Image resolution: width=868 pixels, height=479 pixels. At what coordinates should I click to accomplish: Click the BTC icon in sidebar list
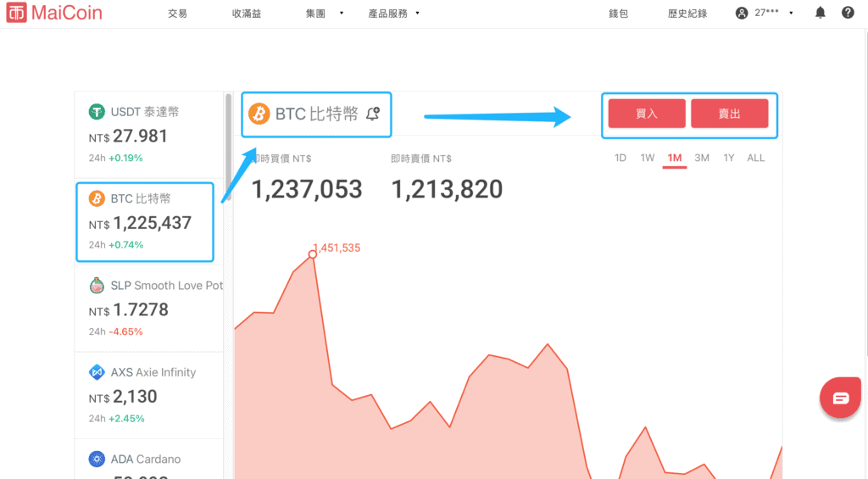click(97, 198)
